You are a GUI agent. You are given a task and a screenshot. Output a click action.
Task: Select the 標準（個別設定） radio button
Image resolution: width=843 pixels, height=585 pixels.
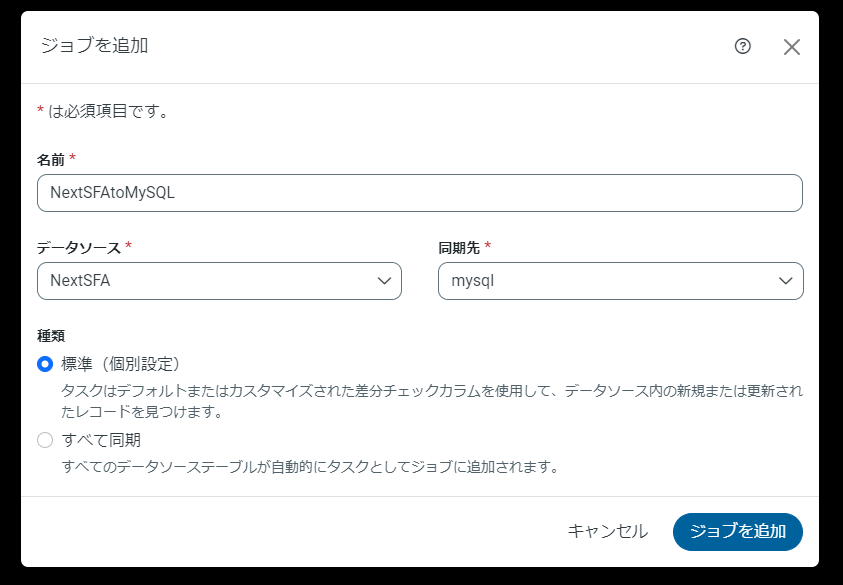pos(45,364)
